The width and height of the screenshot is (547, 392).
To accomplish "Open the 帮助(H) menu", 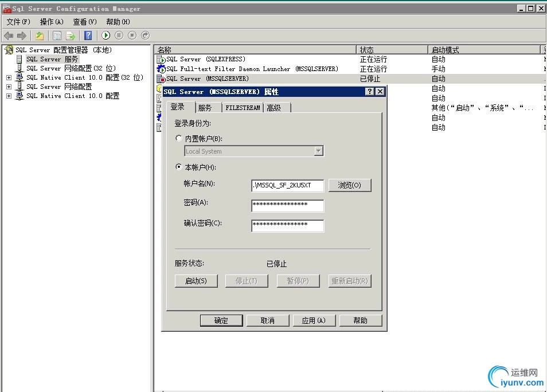I will 118,22.
